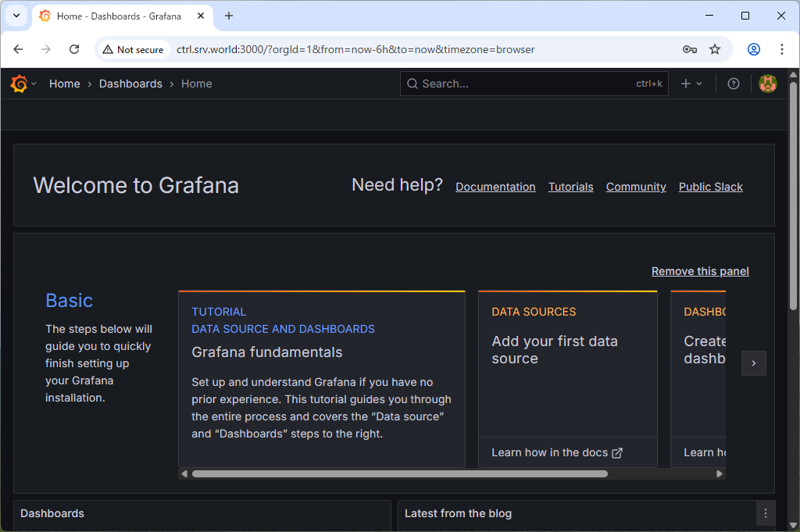Viewport: 800px width, 532px height.
Task: Show next setup cards with right chevron
Action: tap(753, 363)
